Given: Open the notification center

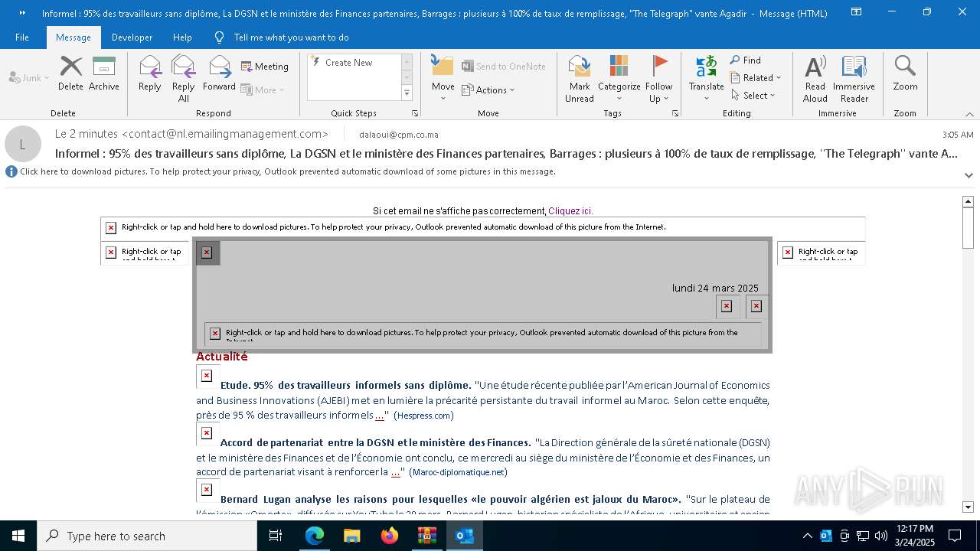Looking at the screenshot, I should tap(955, 536).
